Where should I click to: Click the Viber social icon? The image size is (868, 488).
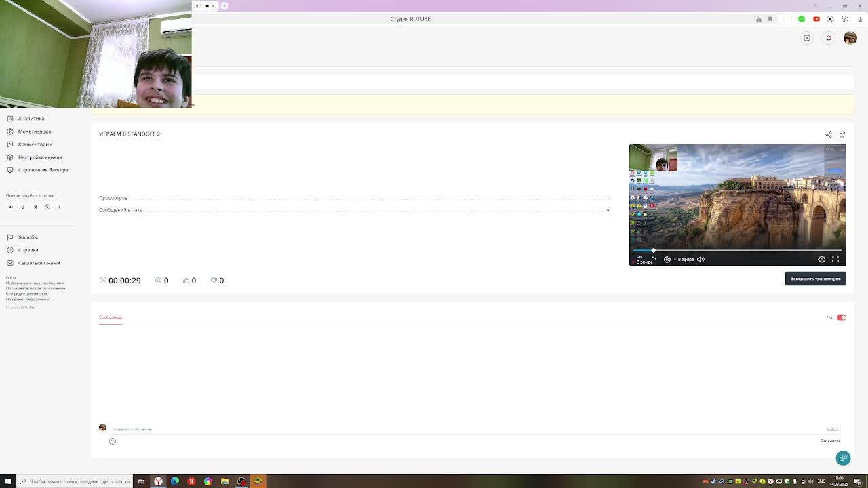click(47, 207)
